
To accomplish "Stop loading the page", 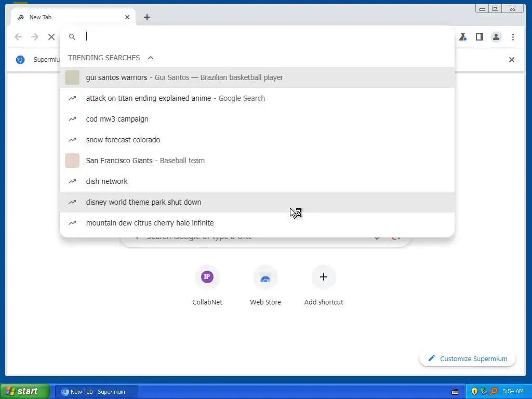I will 51,37.
